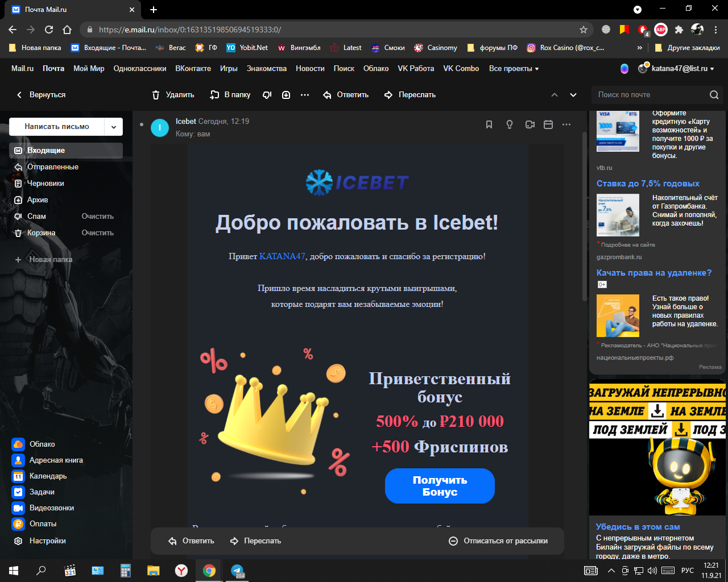Open more actions in the top mail toolbar
Image resolution: width=728 pixels, height=582 pixels.
pos(305,95)
